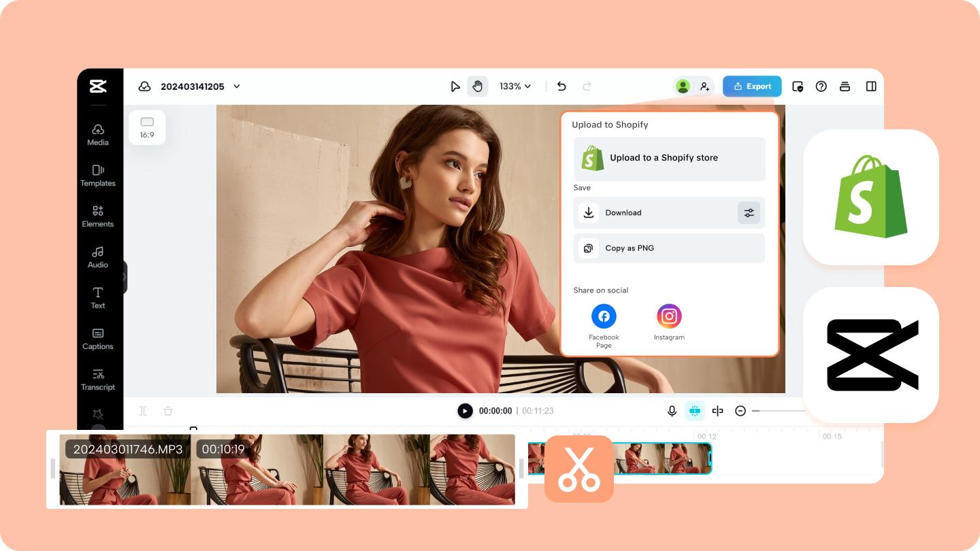Click the Download option
Screen dimensions: 980x551
[669, 213]
